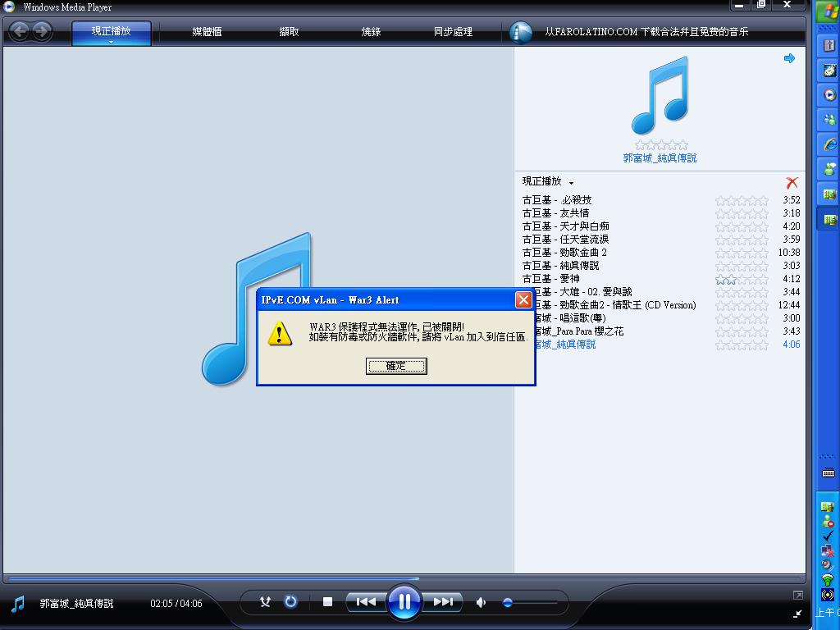
Task: Skip to the next track
Action: 443,602
